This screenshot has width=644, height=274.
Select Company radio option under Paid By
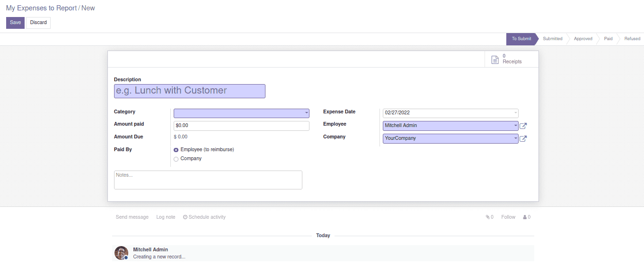click(x=176, y=159)
